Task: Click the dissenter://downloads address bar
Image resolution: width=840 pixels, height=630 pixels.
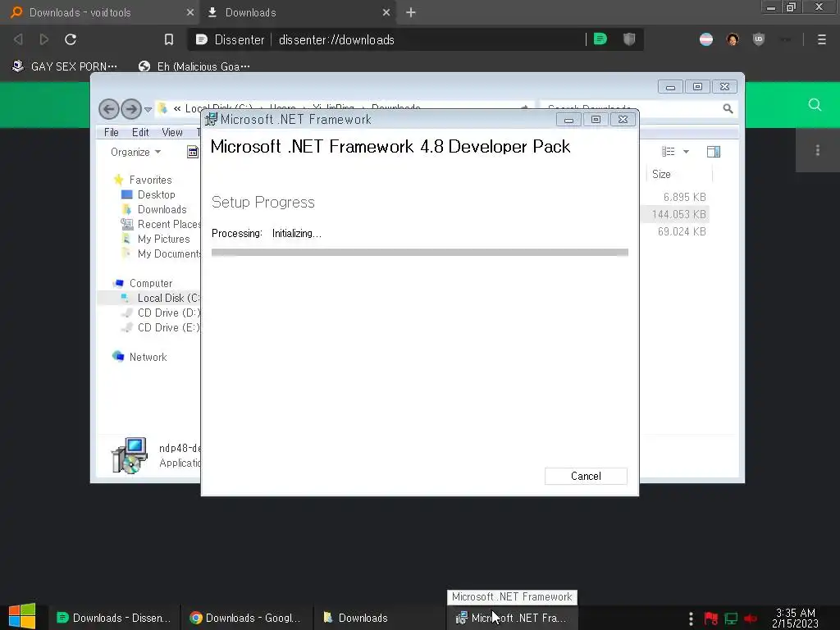Action: click(x=336, y=39)
